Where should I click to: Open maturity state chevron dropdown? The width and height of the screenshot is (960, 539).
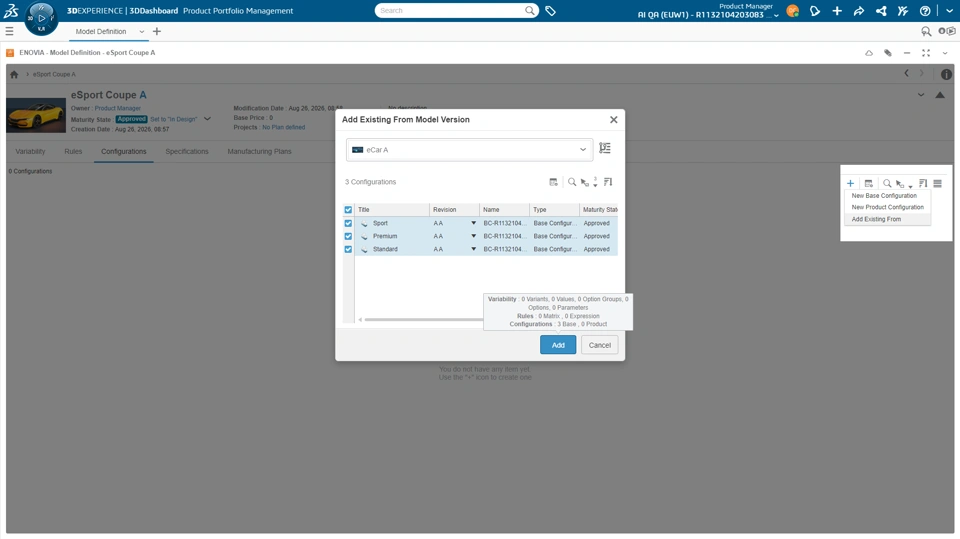(207, 119)
